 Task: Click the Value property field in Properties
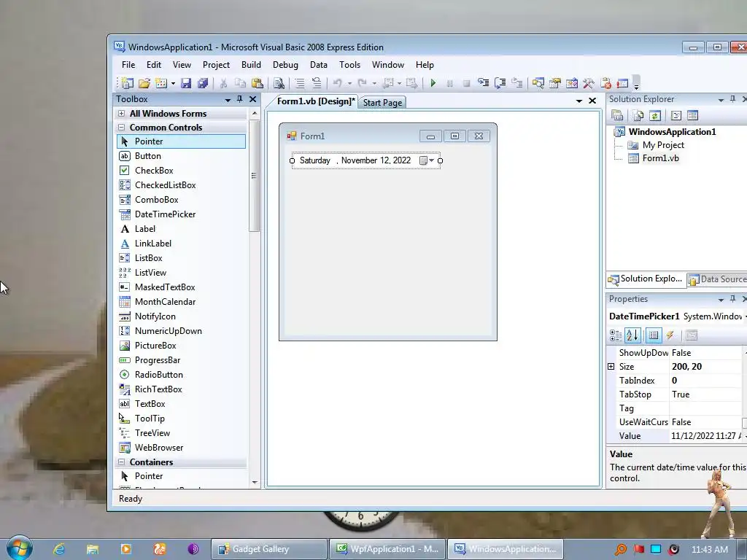tap(706, 436)
